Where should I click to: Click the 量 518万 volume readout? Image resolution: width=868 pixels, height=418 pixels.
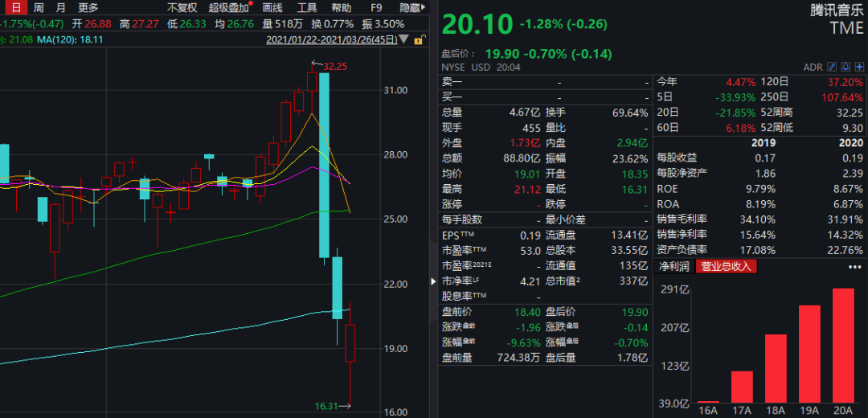(282, 24)
